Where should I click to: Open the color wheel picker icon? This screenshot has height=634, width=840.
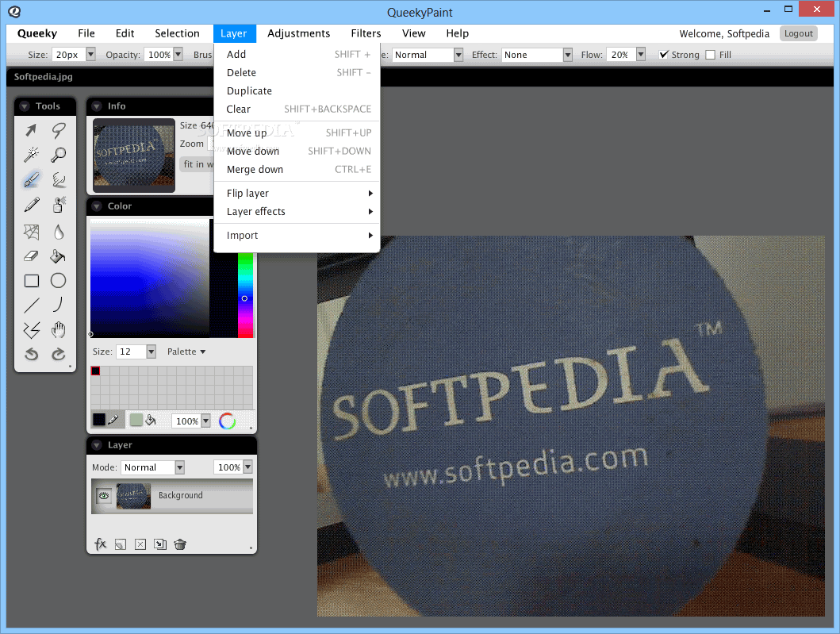227,421
